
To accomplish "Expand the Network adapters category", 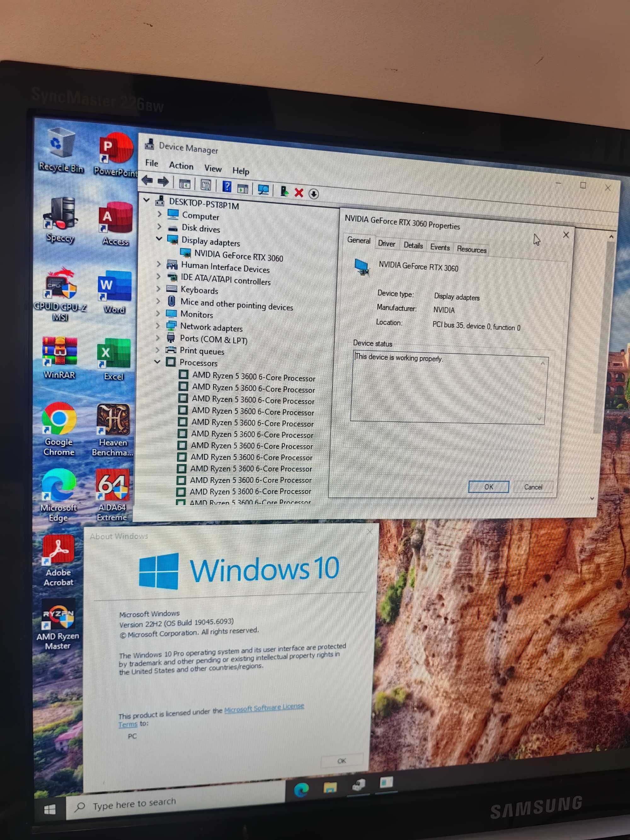I will (x=158, y=325).
